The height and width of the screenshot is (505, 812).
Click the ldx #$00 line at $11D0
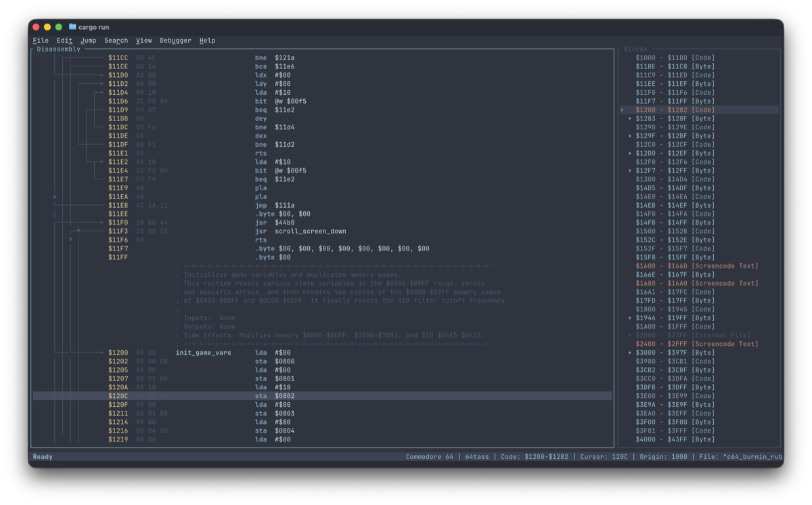coord(273,75)
